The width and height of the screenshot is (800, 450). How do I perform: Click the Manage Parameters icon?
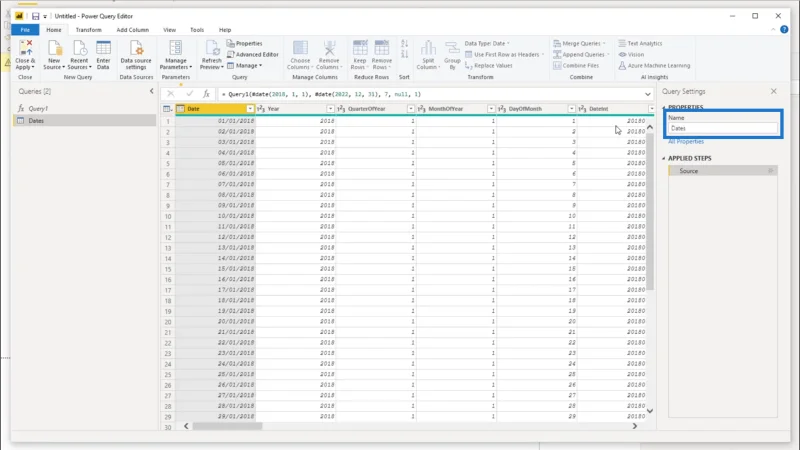tap(176, 55)
